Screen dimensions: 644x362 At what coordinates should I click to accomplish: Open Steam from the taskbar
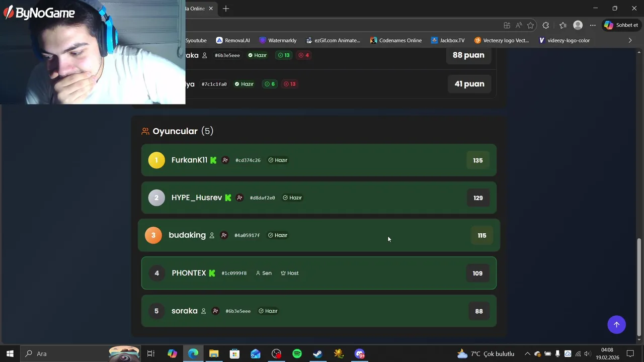[317, 353]
